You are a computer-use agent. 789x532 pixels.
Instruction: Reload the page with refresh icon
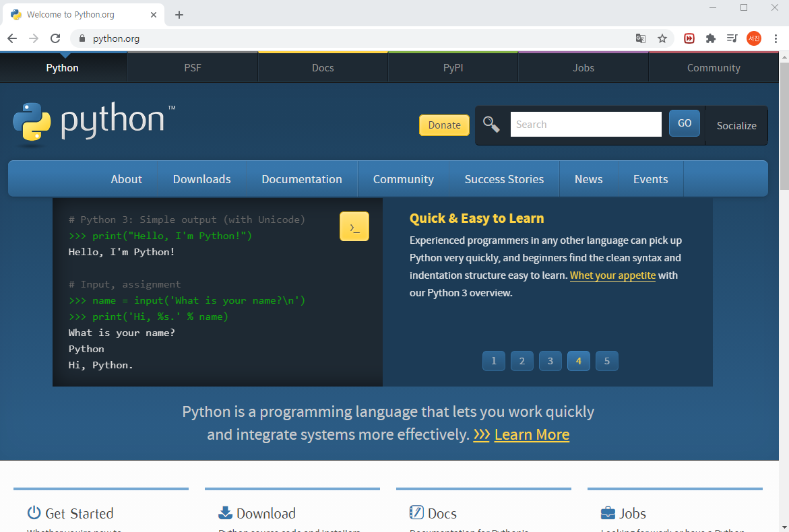[x=55, y=38]
